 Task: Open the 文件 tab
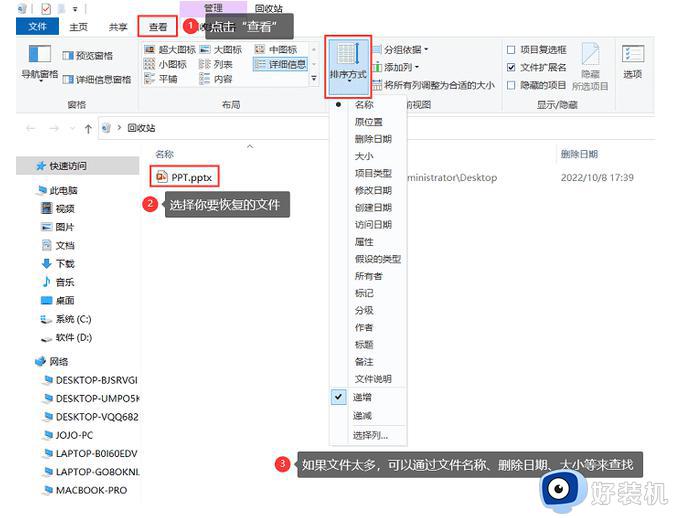tap(37, 27)
